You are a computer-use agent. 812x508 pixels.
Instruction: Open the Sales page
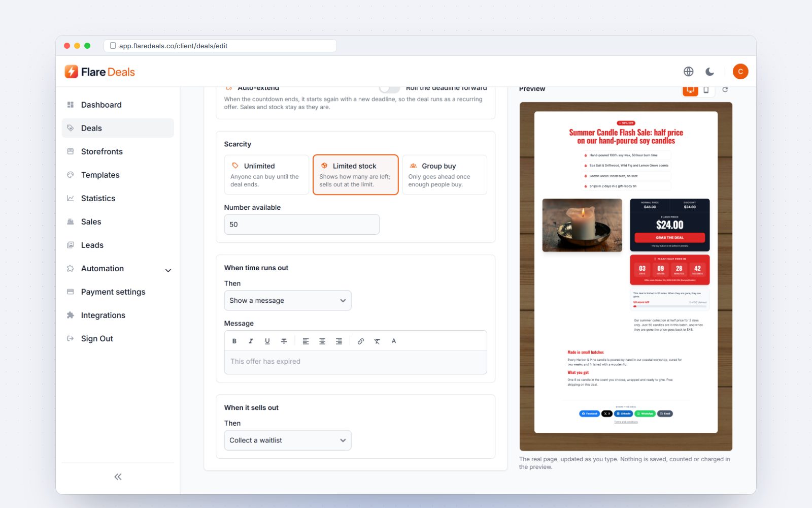(x=118, y=221)
